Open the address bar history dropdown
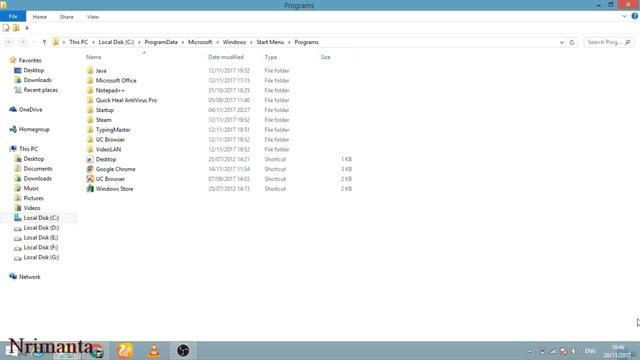The height and width of the screenshot is (360, 640). coord(562,42)
